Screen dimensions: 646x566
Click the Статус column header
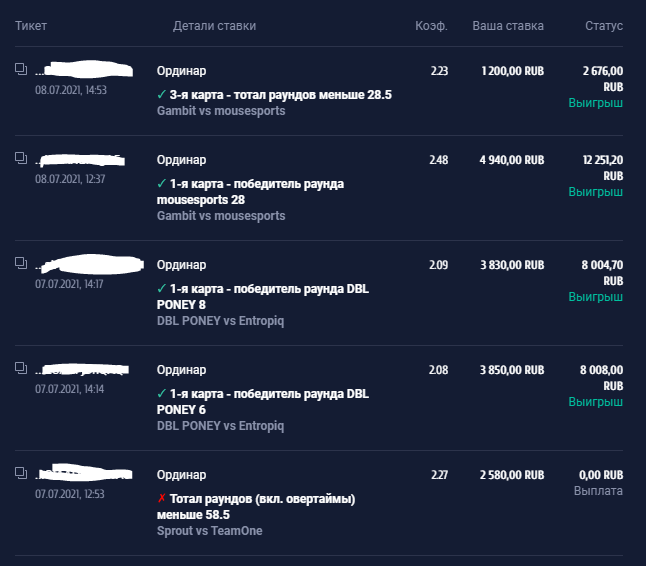(604, 26)
